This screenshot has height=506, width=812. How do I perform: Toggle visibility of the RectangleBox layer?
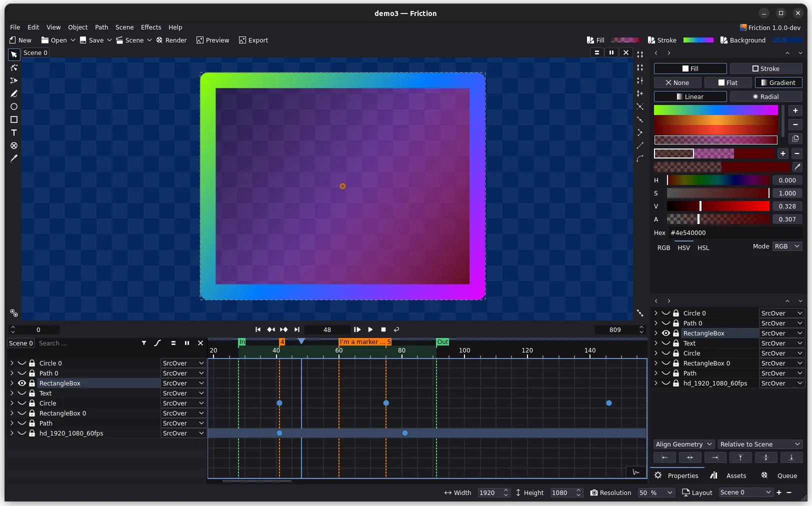[21, 383]
